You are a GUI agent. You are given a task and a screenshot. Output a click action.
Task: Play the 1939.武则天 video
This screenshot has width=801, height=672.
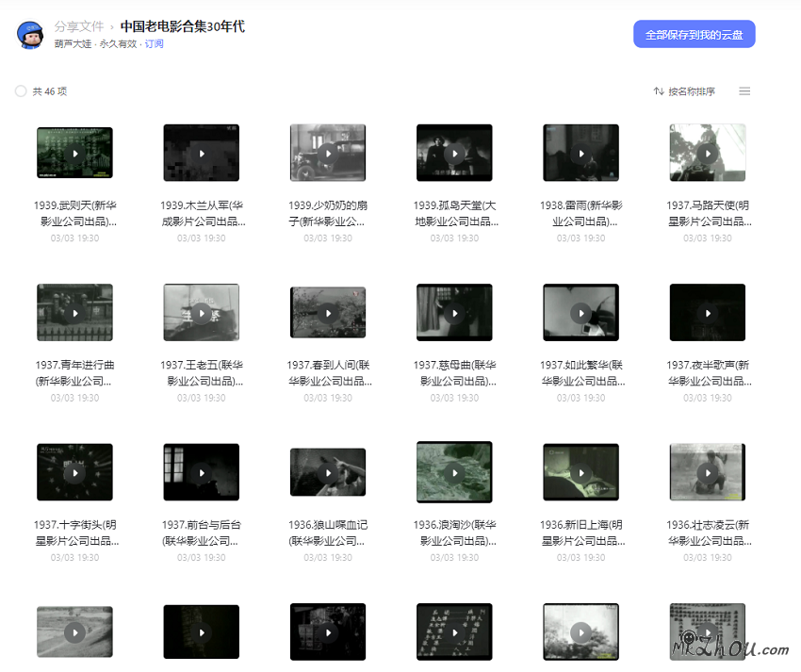[x=74, y=152]
